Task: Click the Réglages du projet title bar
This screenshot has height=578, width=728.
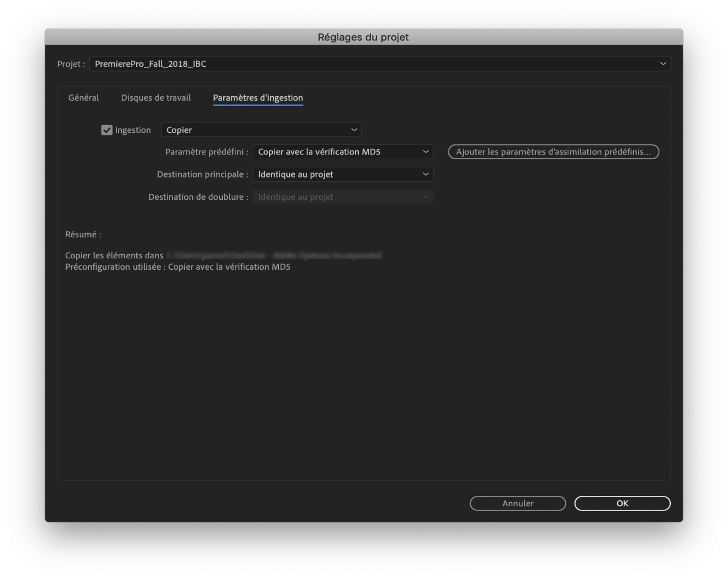Action: click(x=363, y=37)
